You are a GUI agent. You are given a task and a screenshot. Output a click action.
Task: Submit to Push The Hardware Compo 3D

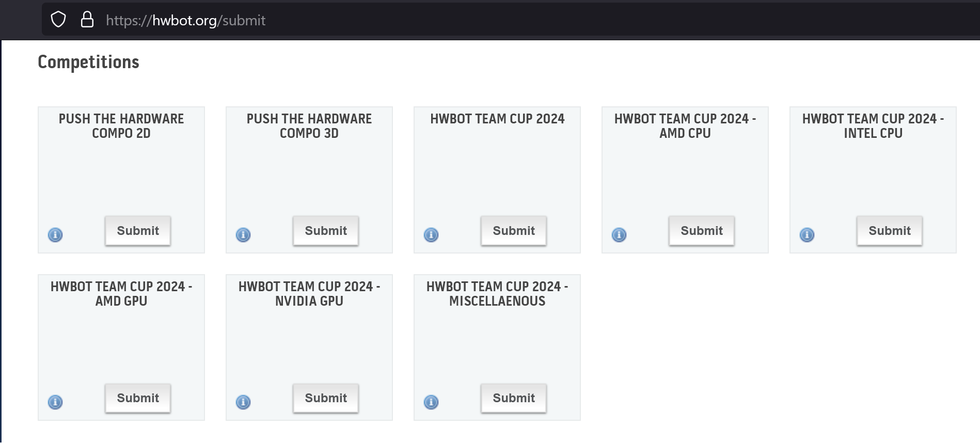click(326, 231)
